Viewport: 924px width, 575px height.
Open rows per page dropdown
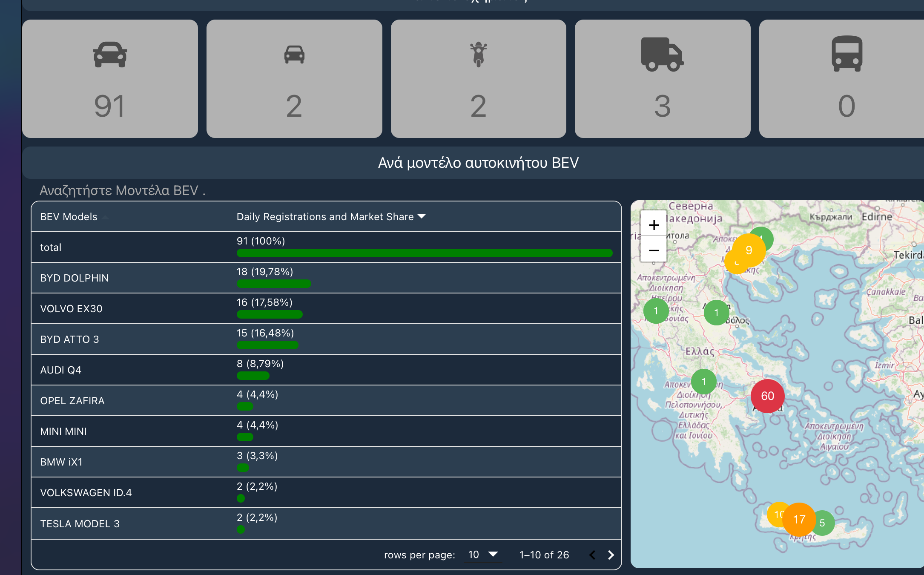[x=483, y=555]
